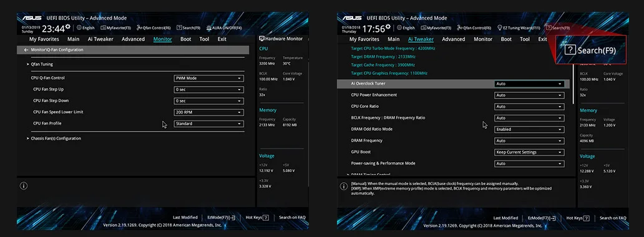Screen dimensions: 644x237
Task: Switch to EzMode(F7) in left BIOS screen
Action: pos(222,218)
